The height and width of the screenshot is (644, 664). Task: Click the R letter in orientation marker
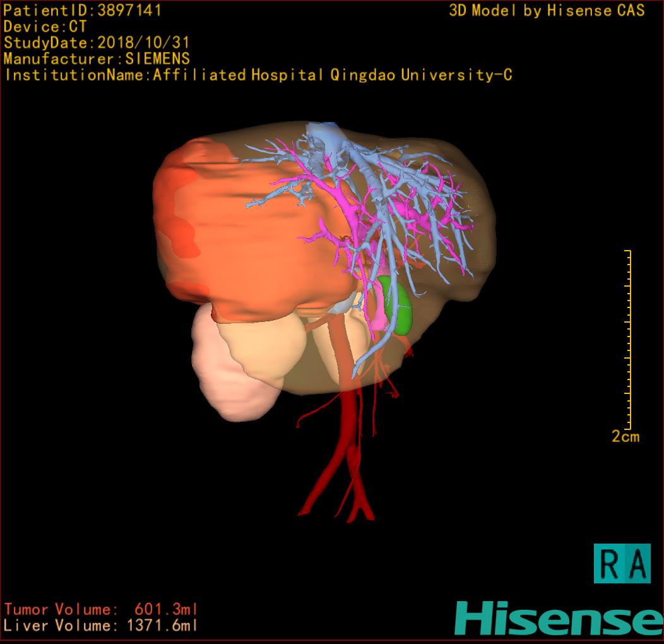pyautogui.click(x=608, y=564)
